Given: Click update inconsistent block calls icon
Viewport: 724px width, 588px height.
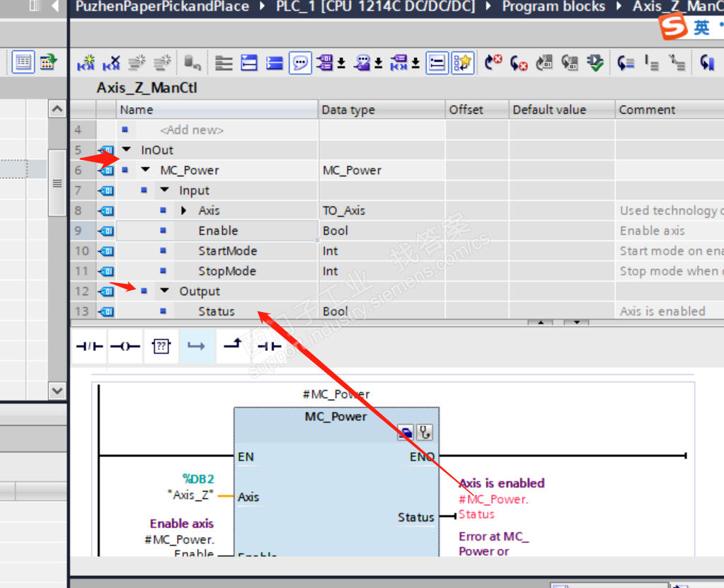Looking at the screenshot, I should pos(544,62).
